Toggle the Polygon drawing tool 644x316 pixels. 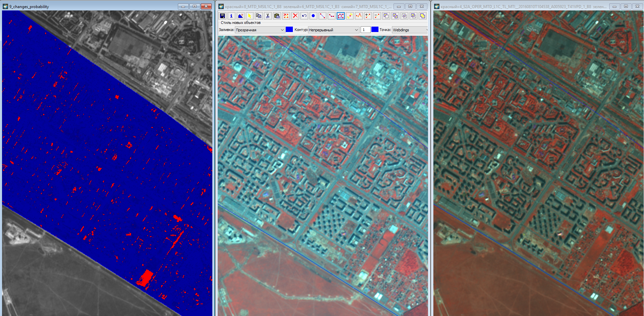pos(341,16)
